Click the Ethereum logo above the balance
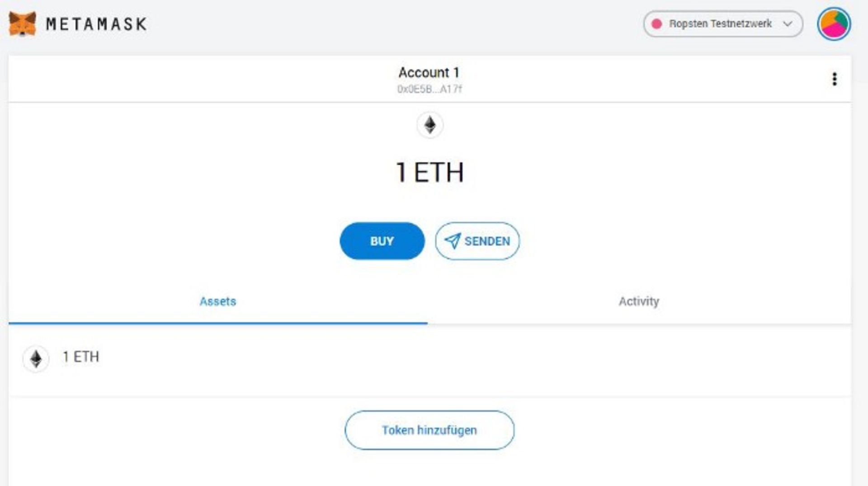 pyautogui.click(x=429, y=125)
